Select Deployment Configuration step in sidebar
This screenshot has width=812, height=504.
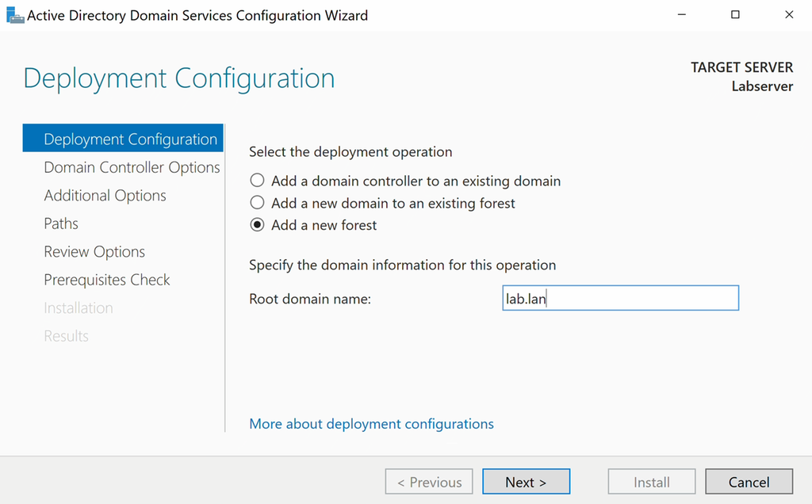(123, 138)
